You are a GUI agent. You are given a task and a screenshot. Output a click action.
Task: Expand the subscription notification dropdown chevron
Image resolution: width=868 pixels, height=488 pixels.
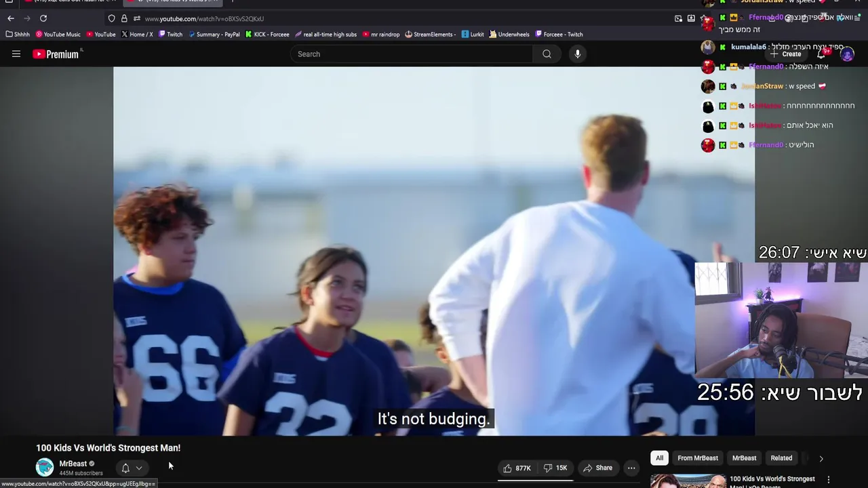tap(139, 468)
